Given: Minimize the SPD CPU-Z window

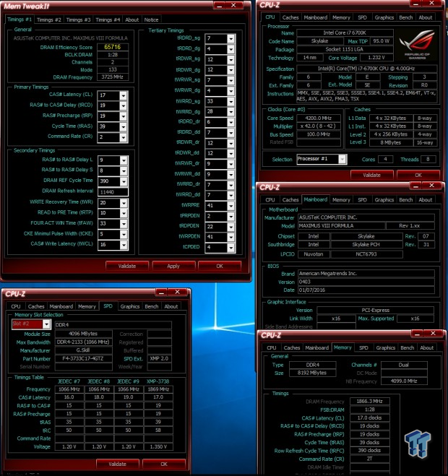Looking at the screenshot, I should point(161,293).
